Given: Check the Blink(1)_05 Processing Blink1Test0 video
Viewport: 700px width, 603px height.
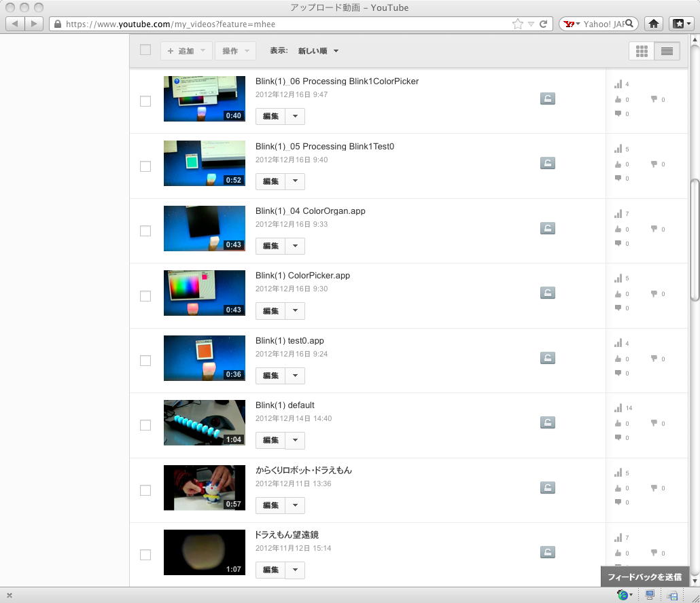Looking at the screenshot, I should tap(145, 166).
